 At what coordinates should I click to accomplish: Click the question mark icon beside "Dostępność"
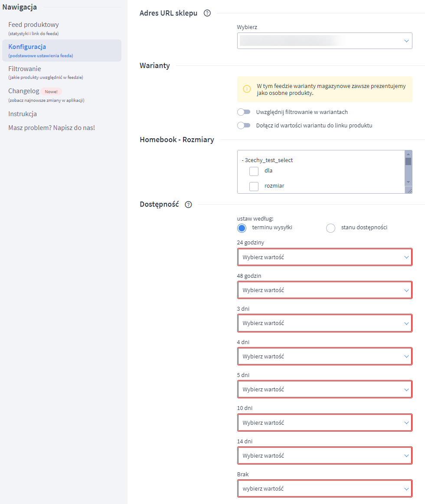188,204
